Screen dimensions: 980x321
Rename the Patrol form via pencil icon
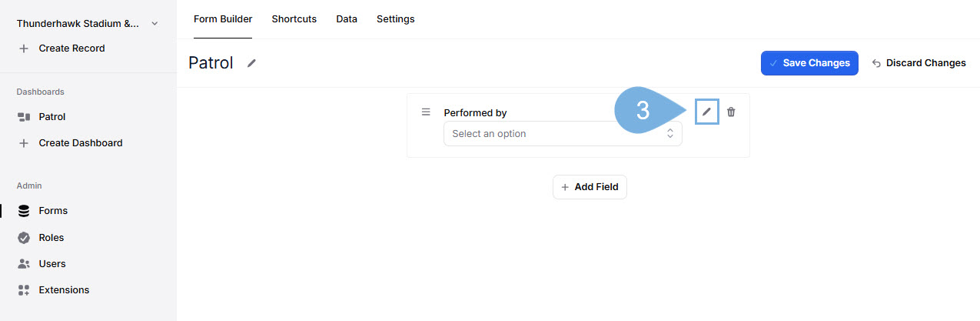[x=251, y=63]
